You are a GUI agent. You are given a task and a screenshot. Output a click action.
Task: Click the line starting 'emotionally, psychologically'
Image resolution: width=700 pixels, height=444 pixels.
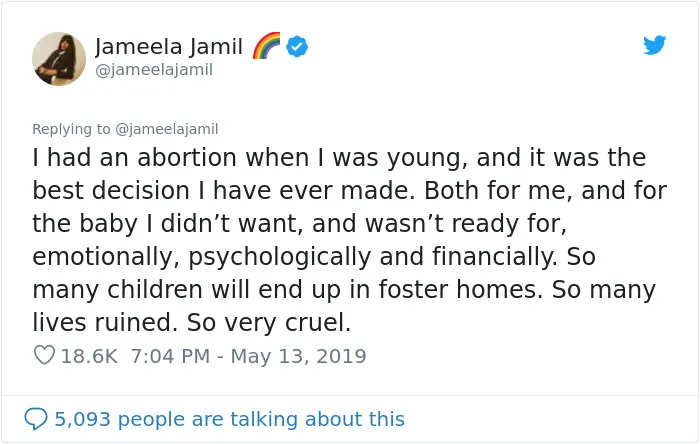[x=314, y=257]
